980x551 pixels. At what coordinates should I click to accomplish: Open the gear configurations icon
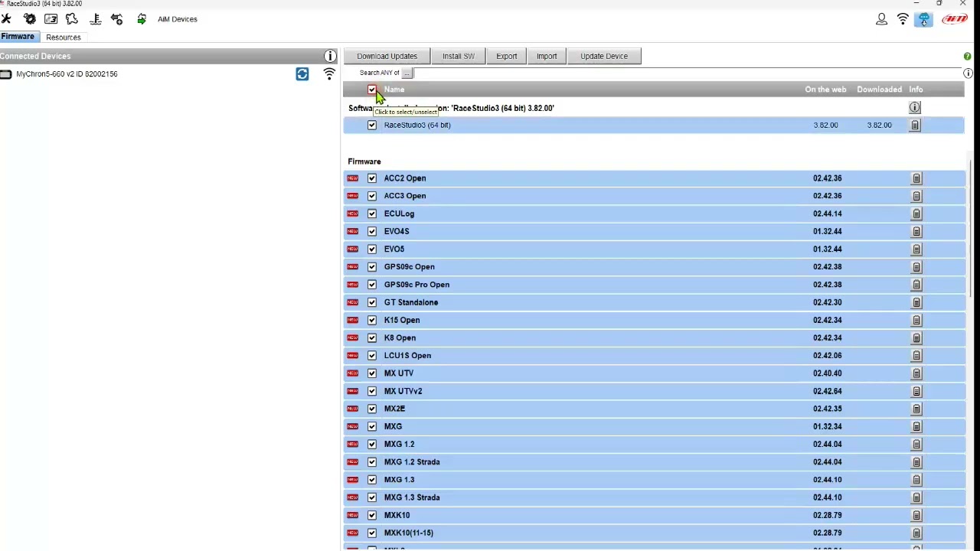click(29, 19)
